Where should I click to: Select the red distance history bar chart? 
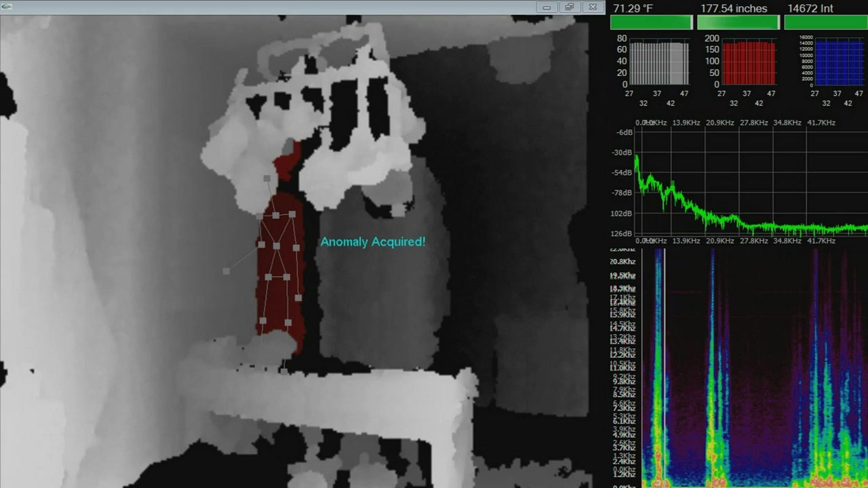coord(749,63)
